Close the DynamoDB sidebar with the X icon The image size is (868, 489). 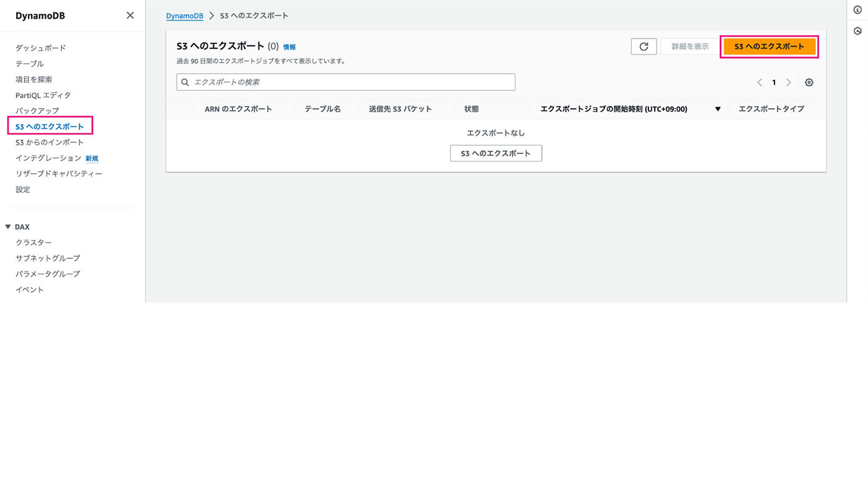tap(130, 16)
